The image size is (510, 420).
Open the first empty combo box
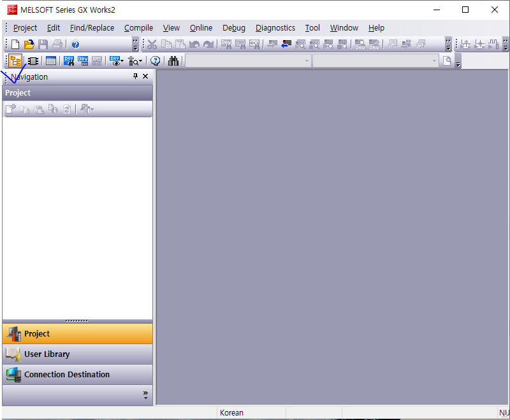coord(248,61)
